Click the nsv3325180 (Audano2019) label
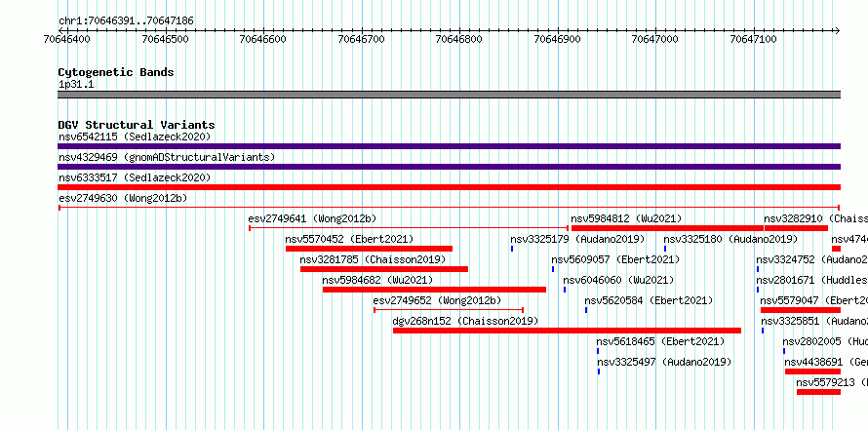The image size is (868, 430). [x=730, y=239]
